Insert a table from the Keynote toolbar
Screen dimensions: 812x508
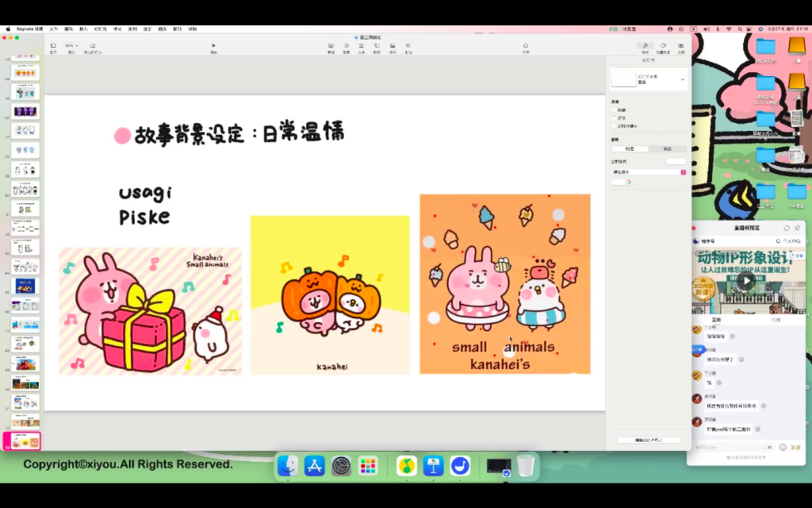331,46
